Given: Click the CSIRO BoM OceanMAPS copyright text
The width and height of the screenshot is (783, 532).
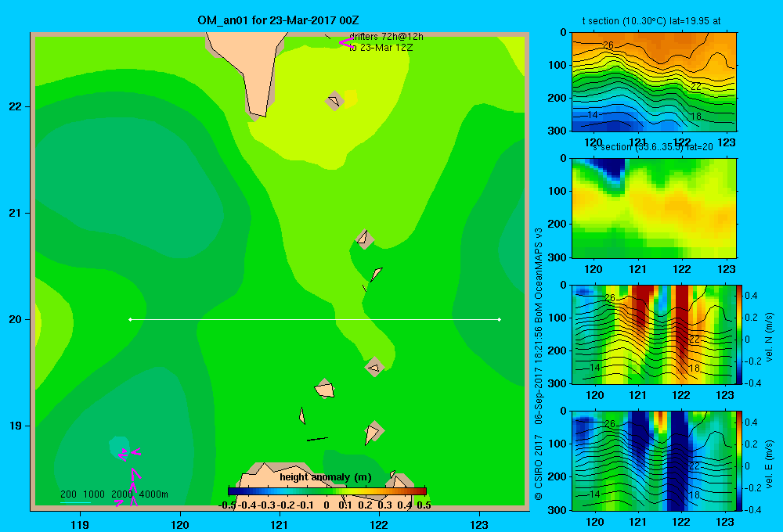Looking at the screenshot, I should (x=539, y=365).
